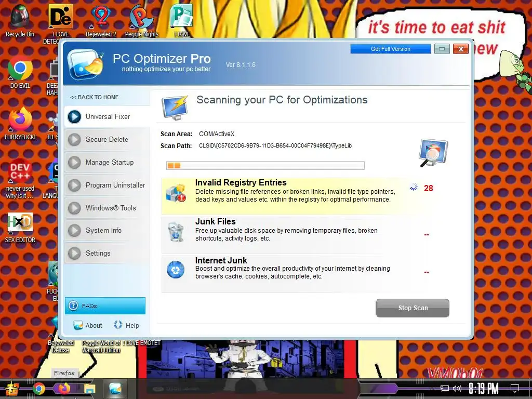532x399 pixels.
Task: Click the Program Uninstaller arrow icon
Action: point(74,185)
